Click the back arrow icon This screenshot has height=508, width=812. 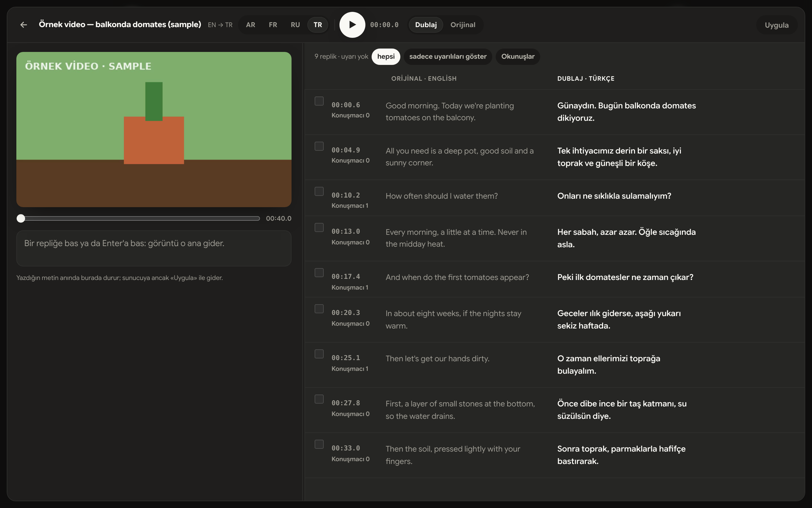point(23,25)
